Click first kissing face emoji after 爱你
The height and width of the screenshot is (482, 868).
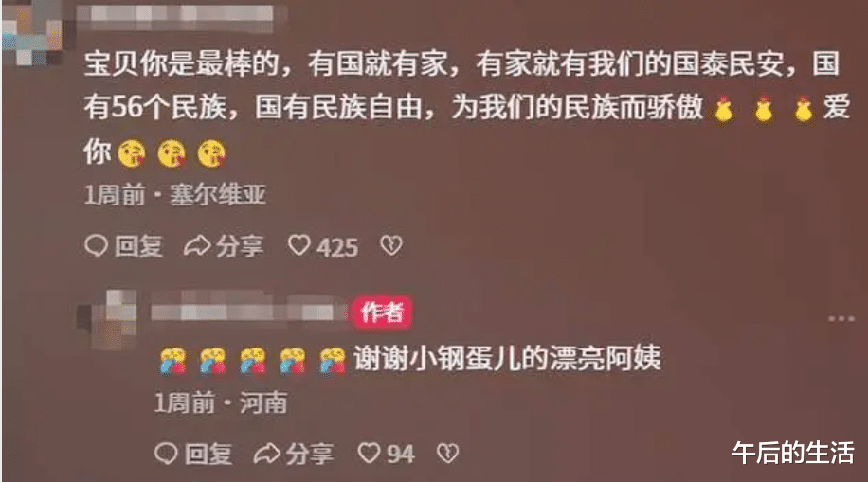[132, 153]
